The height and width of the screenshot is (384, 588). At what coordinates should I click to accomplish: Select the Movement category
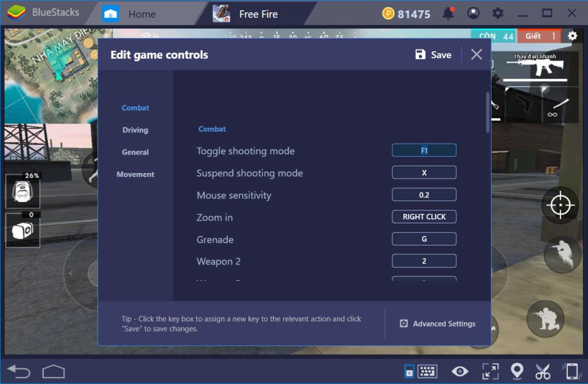pyautogui.click(x=136, y=174)
